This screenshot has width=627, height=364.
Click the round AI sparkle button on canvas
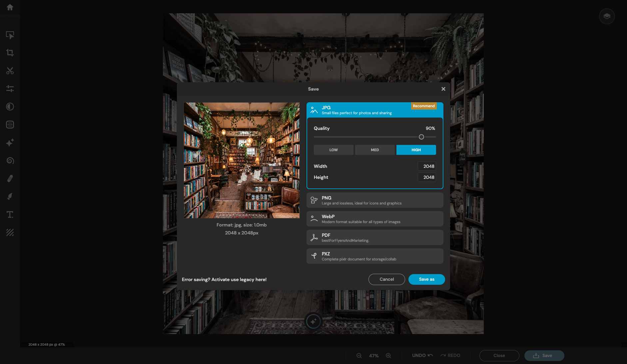click(x=313, y=321)
